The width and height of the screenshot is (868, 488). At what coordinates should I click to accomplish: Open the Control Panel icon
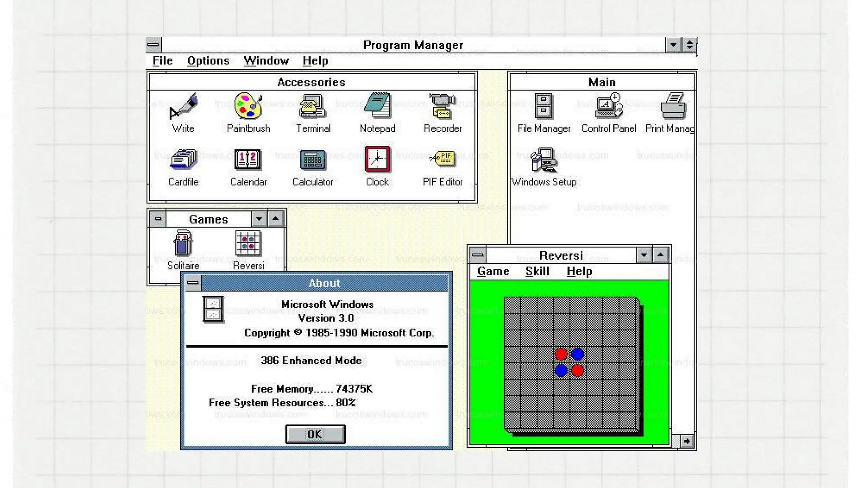(x=609, y=106)
